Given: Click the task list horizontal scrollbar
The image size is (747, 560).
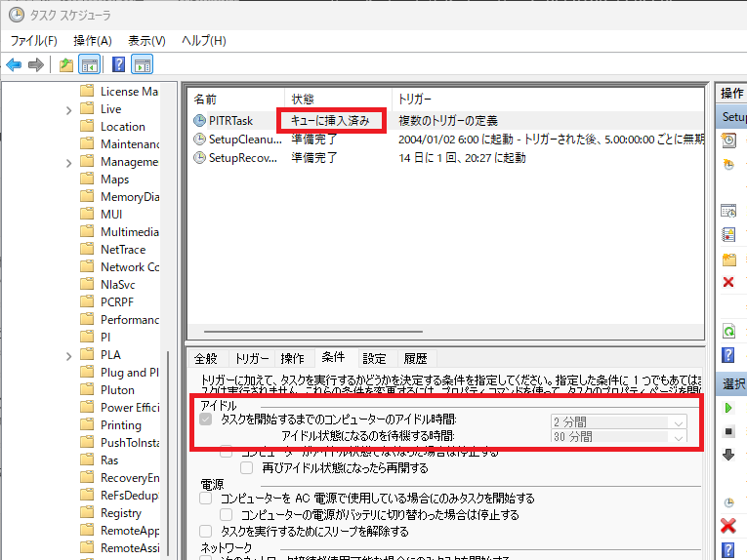Looking at the screenshot, I should click(313, 331).
